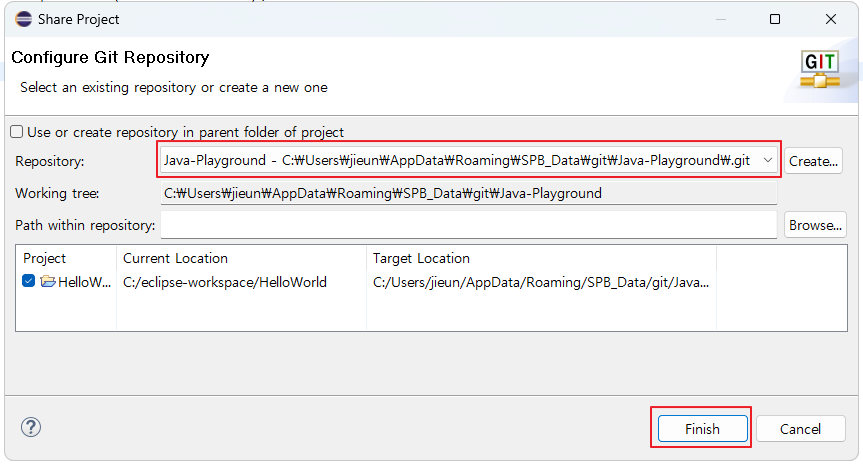This screenshot has width=863, height=465.
Task: Click the HelloWorld project folder icon
Action: click(48, 281)
